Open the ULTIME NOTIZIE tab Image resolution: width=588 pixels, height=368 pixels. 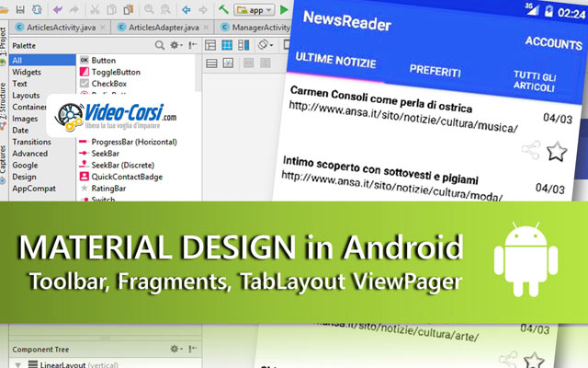pos(335,61)
